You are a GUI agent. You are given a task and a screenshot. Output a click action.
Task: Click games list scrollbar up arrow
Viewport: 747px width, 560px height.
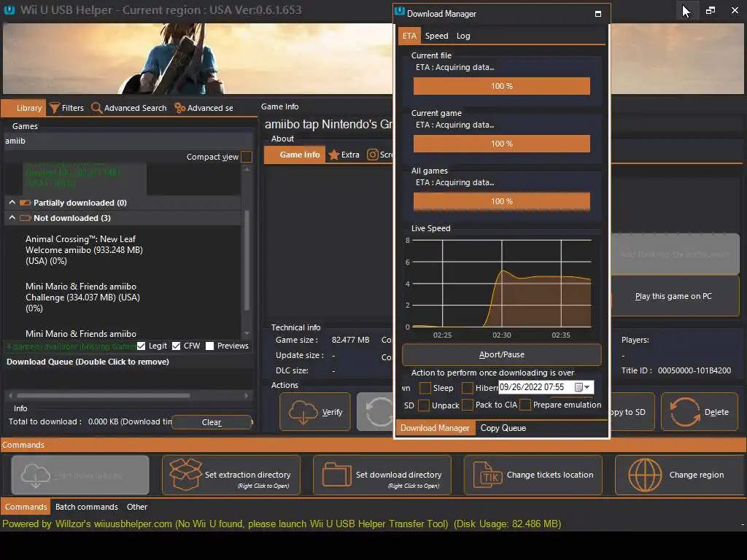247,169
